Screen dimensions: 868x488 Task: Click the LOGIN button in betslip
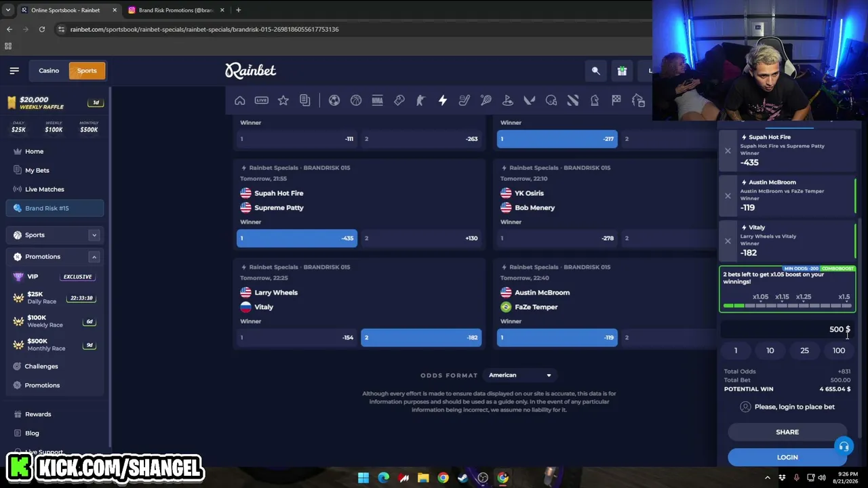tap(787, 457)
